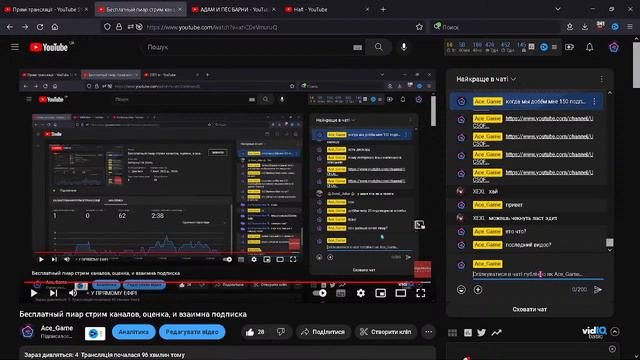Open the on-screen keyboard in YouTube search
640x360 pixels.
(358, 47)
